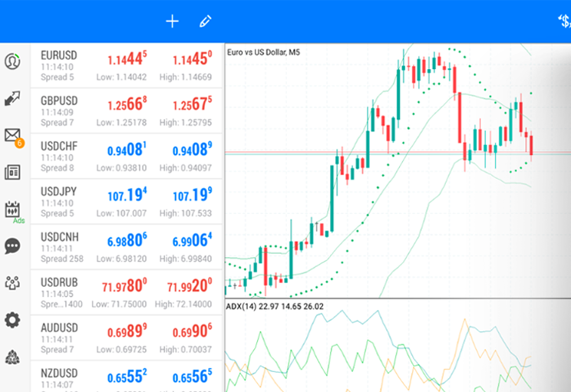The width and height of the screenshot is (571, 392).
Task: Select the AUDUSD symbol row
Action: pos(127,338)
